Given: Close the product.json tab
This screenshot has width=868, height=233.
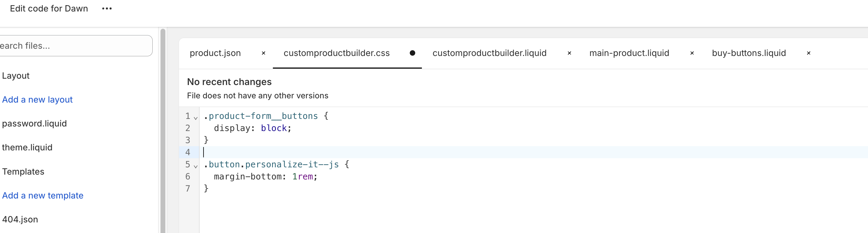Looking at the screenshot, I should pyautogui.click(x=263, y=53).
